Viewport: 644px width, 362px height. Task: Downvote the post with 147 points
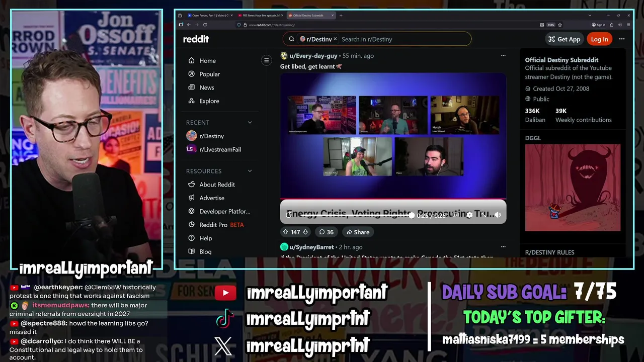pos(305,232)
